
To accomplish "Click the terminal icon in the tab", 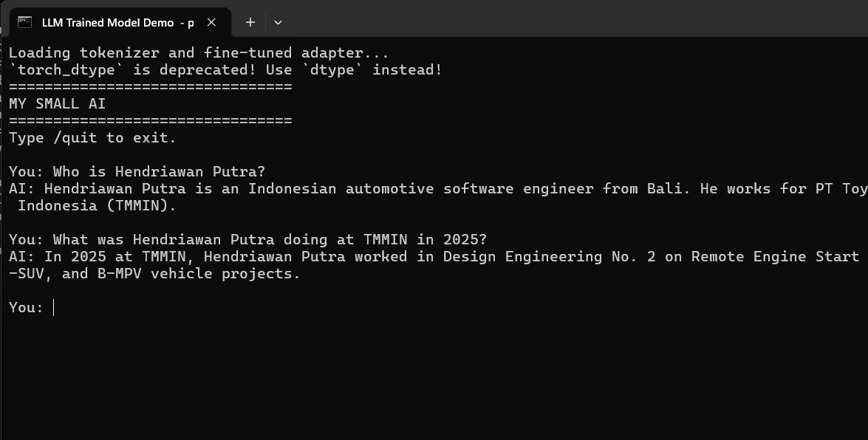I will 24,22.
